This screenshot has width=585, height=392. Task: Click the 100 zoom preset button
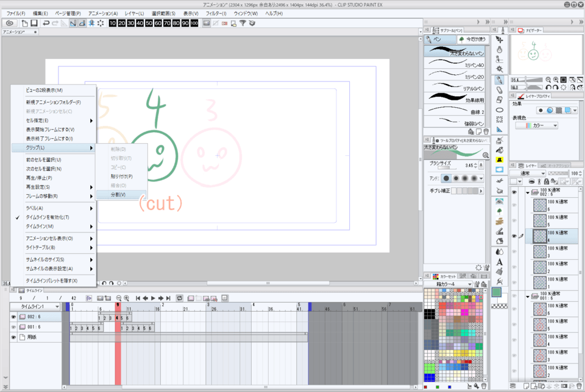[x=194, y=23]
